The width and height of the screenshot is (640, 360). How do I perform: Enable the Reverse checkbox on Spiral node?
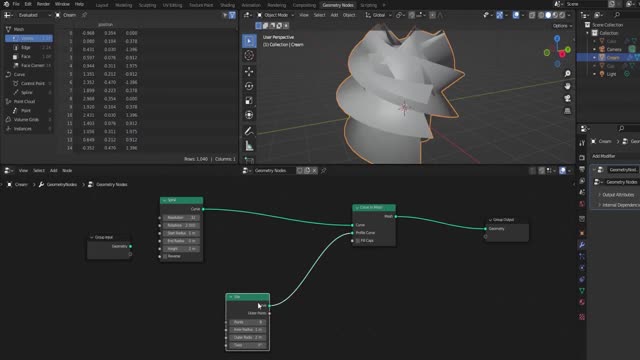point(165,256)
